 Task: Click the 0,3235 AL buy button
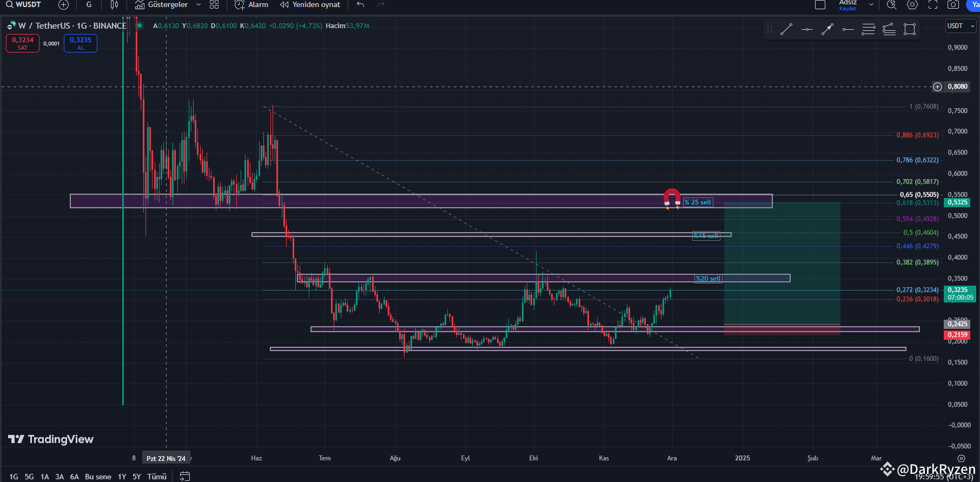point(81,43)
